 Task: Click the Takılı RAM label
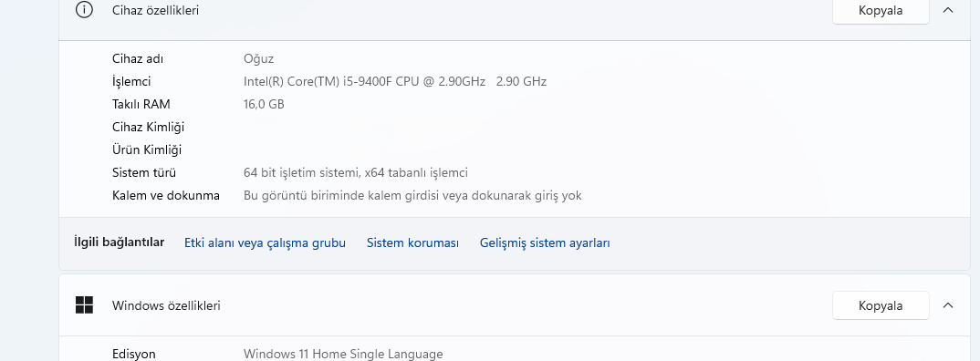point(141,104)
